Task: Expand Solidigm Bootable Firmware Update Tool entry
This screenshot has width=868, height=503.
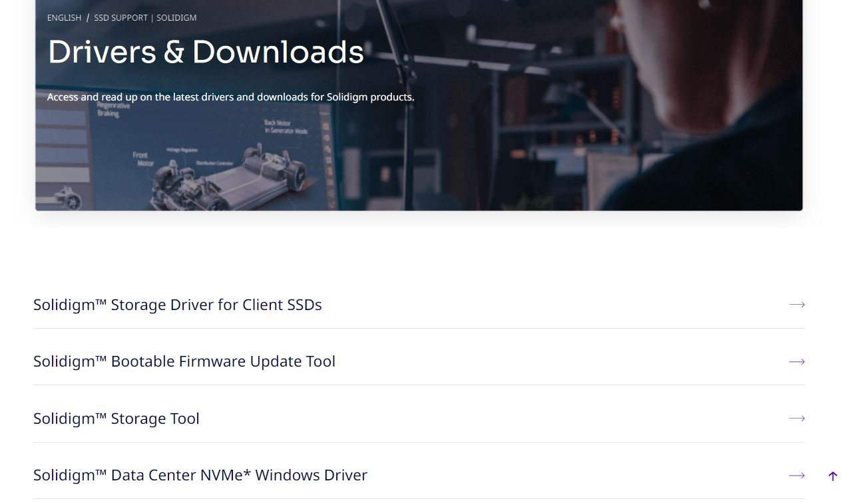Action: [x=184, y=361]
